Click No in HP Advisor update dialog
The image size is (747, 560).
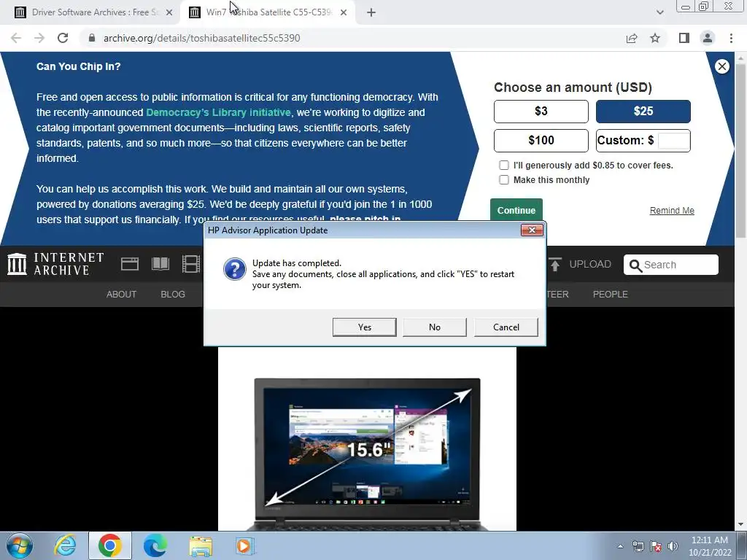(435, 327)
